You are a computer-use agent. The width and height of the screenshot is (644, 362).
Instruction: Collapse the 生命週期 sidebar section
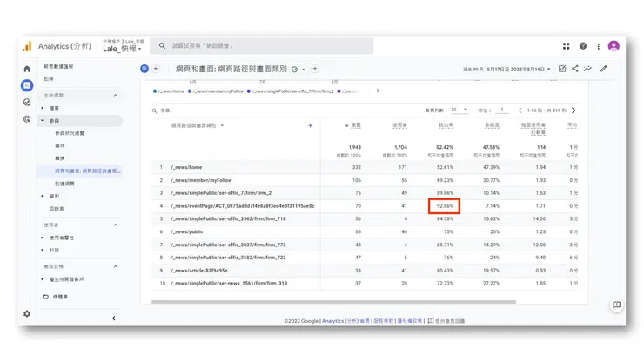[116, 96]
